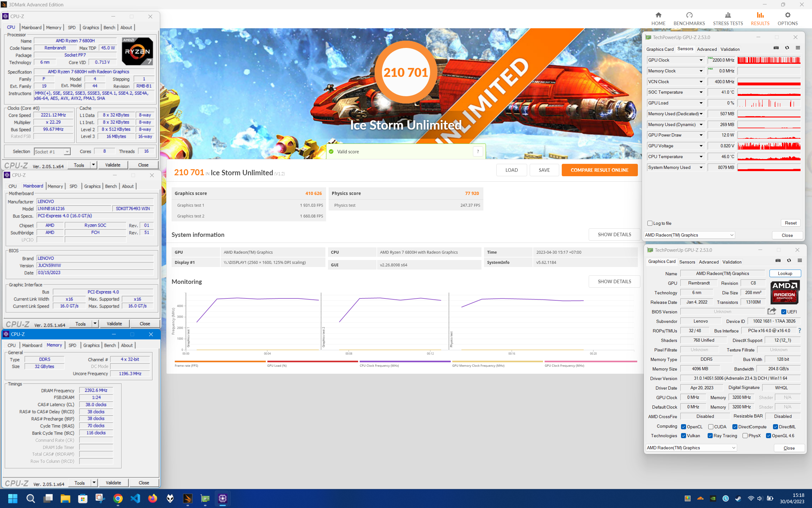This screenshot has height=508, width=812.
Task: Switch to Bench tab in top CPU-Z window
Action: [109, 28]
